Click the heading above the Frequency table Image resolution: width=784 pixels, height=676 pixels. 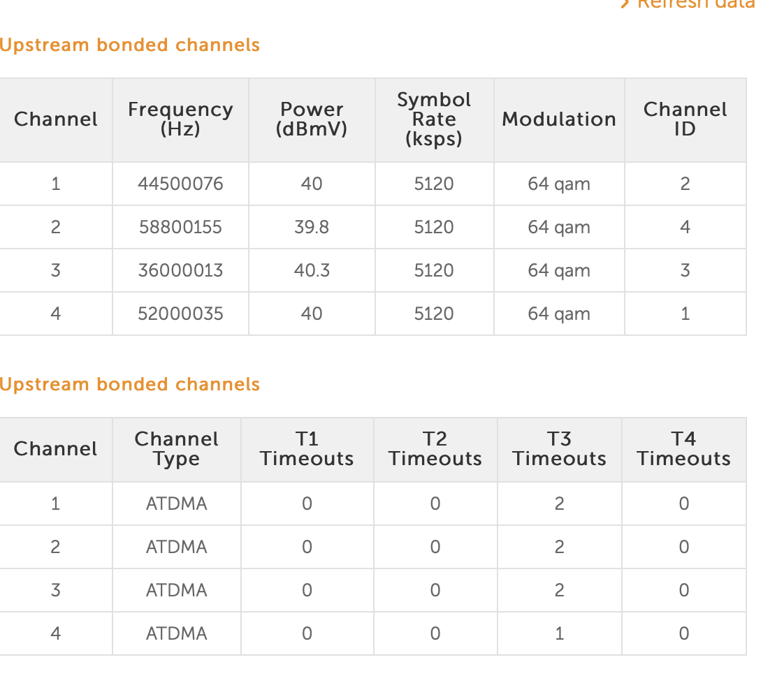pos(130,45)
